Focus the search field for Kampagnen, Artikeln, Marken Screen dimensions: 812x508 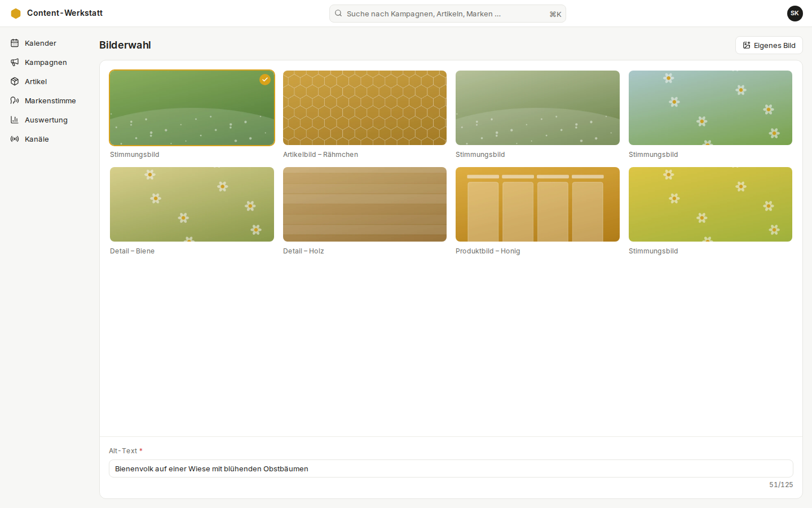click(447, 14)
